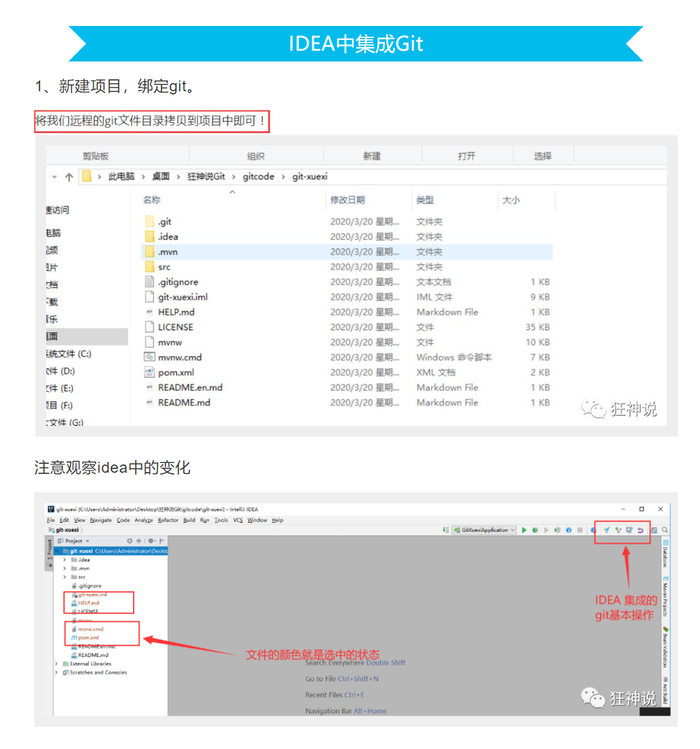Image resolution: width=700 pixels, height=749 pixels.
Task: Sort Explorer files by 名称 column
Action: 151,200
